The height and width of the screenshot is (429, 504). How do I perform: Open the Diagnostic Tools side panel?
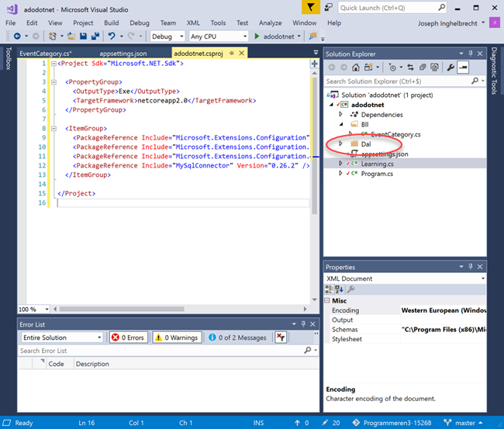coord(495,71)
